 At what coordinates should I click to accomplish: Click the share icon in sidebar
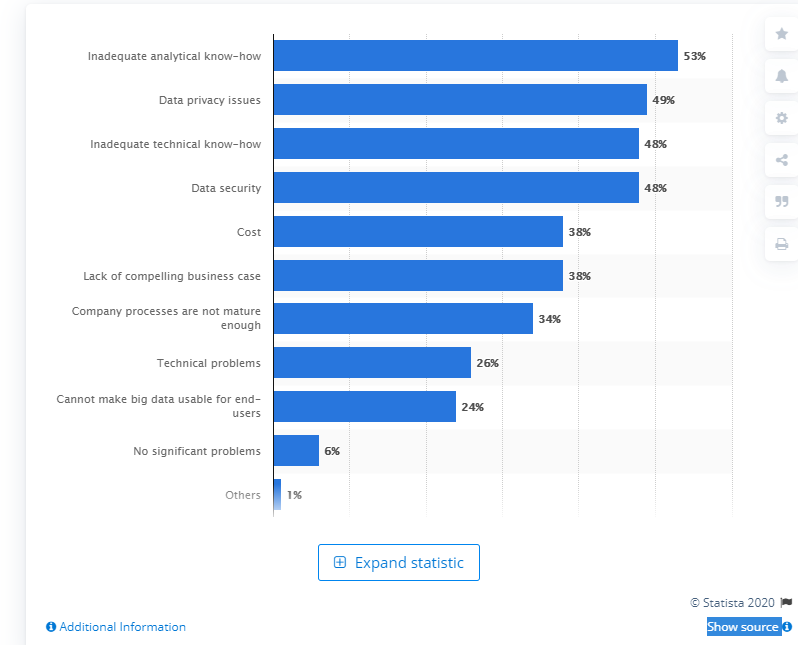[x=782, y=160]
